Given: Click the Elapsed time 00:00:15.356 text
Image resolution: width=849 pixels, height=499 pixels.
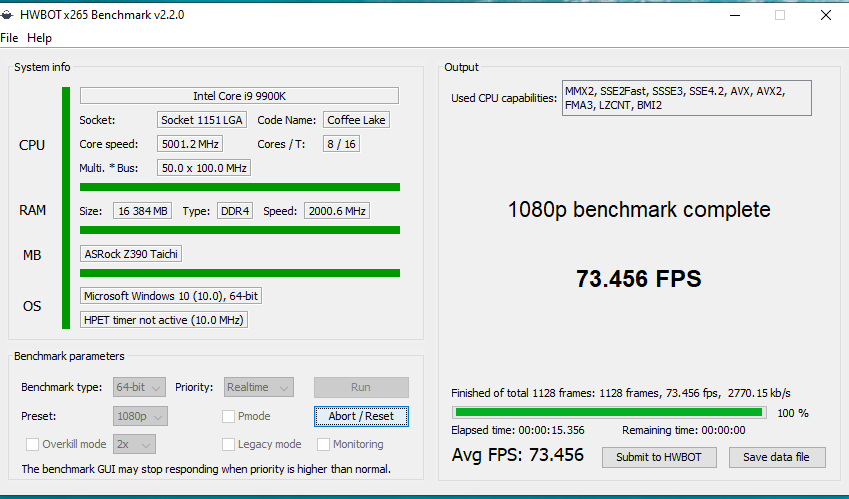Looking at the screenshot, I should [518, 430].
